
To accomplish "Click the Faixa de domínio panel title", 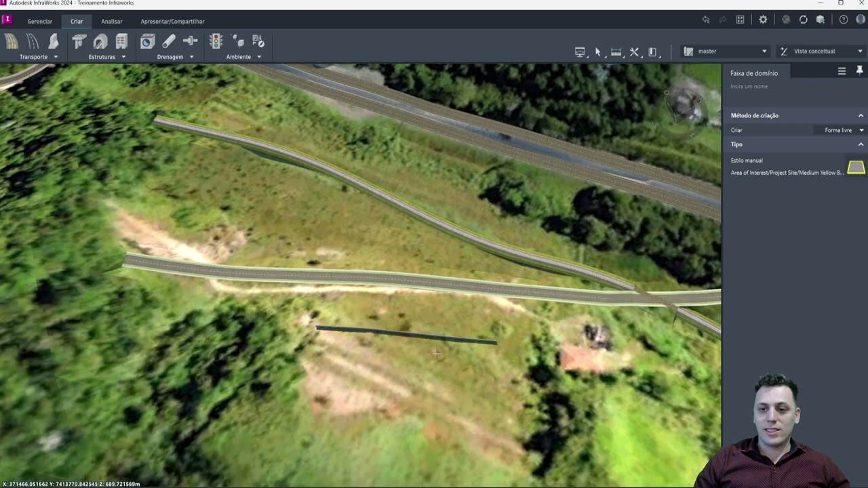I will tap(754, 73).
